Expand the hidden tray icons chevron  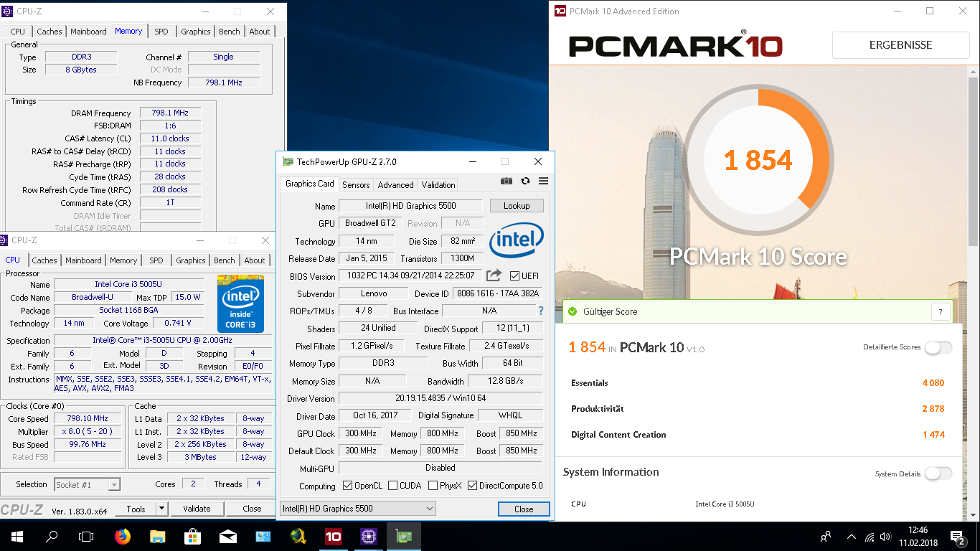(x=851, y=536)
